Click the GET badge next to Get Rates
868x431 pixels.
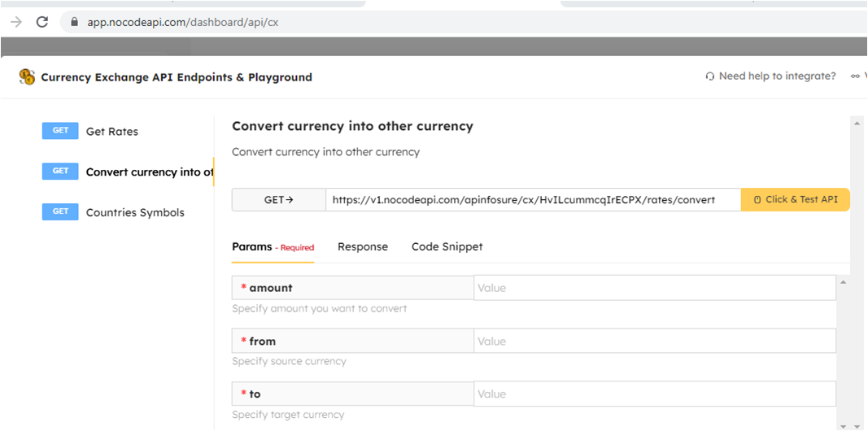pyautogui.click(x=60, y=131)
